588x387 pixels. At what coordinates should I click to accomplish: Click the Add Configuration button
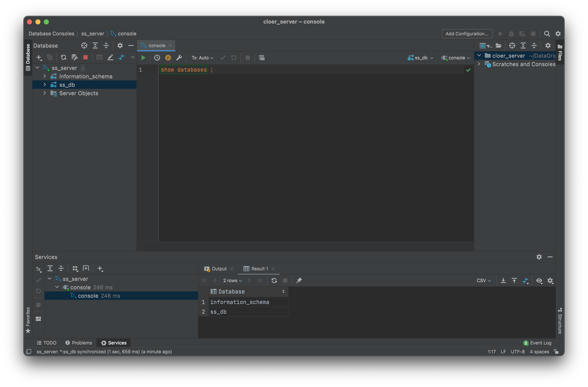tap(467, 34)
